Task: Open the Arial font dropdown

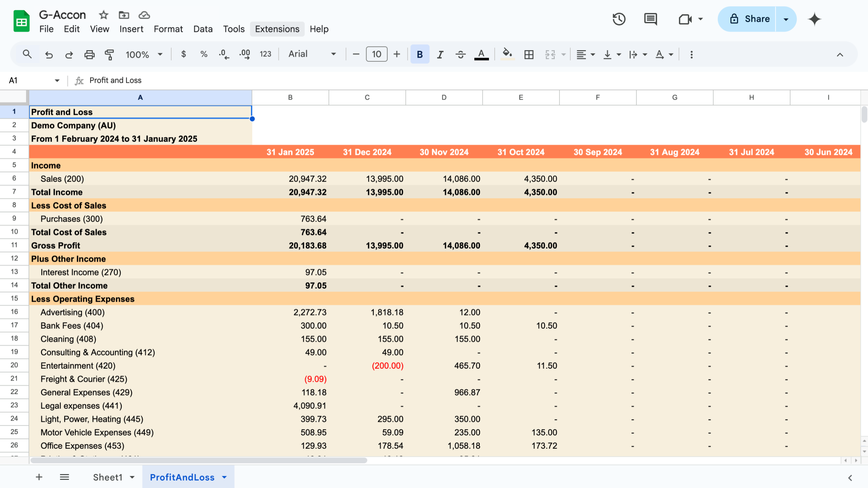Action: click(x=312, y=54)
